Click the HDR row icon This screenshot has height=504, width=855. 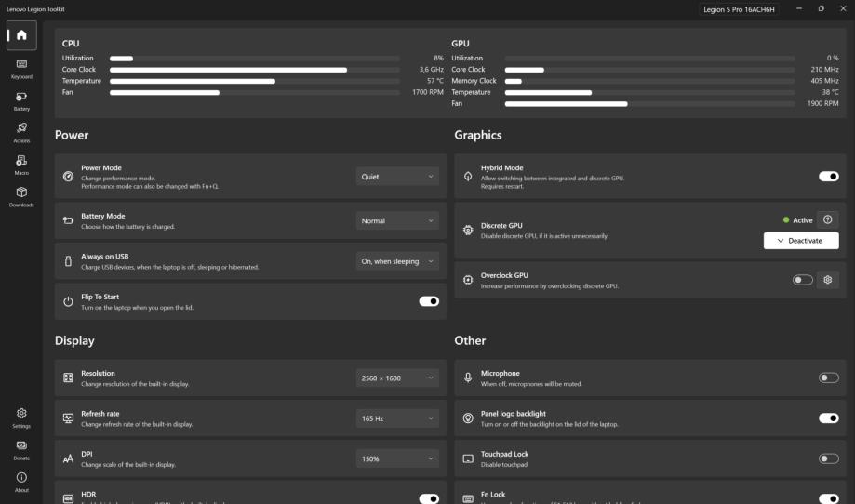68,498
